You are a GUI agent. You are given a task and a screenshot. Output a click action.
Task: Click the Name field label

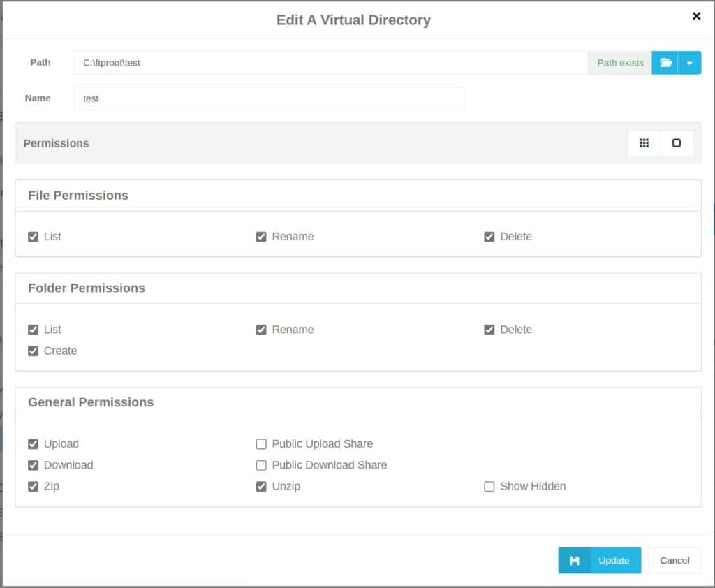38,98
